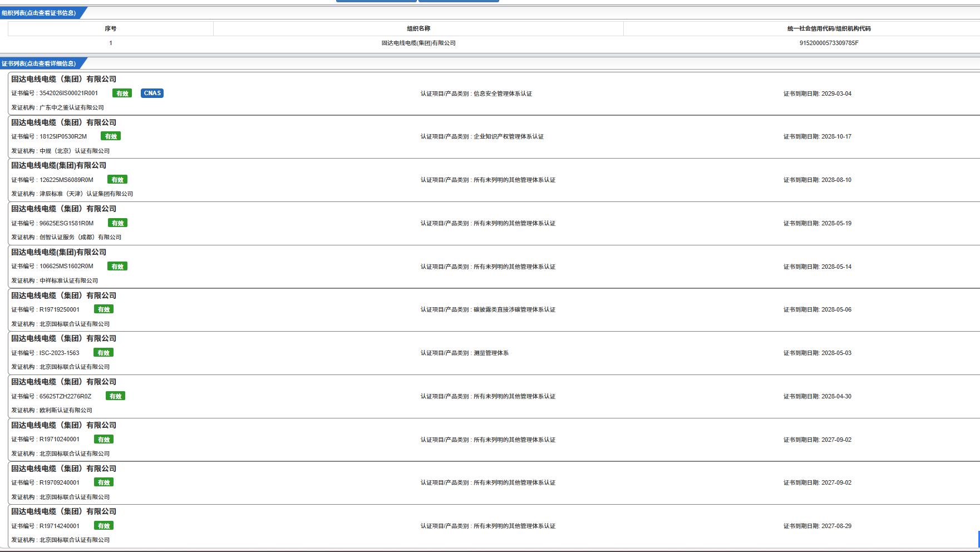Click category 企业知识产权管理体系认证
Screen dimensions: 980x552
point(509,136)
